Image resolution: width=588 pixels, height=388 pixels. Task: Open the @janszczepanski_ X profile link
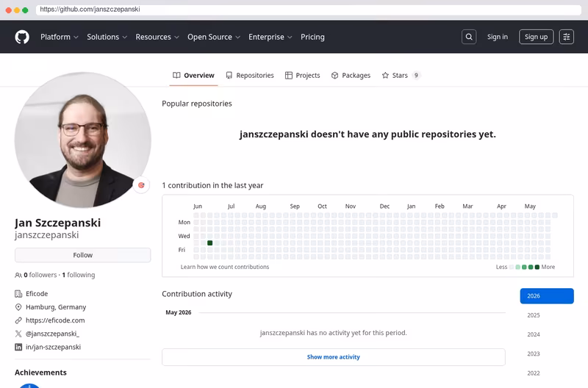pos(52,334)
